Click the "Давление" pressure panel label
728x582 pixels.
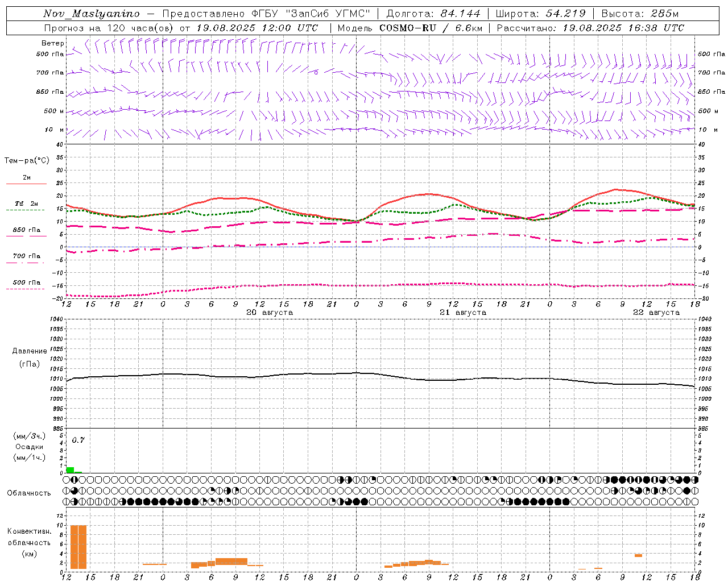(30, 351)
